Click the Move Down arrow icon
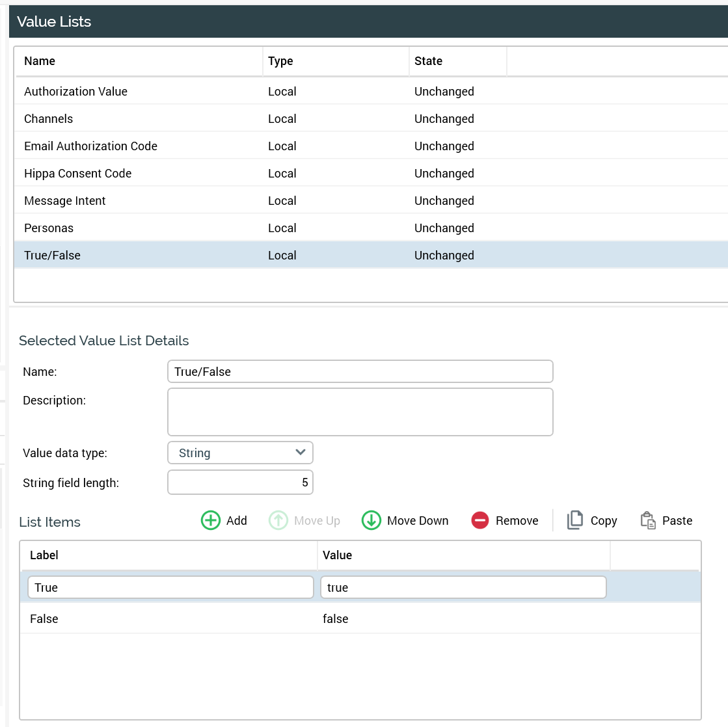This screenshot has width=728, height=727. pos(371,520)
